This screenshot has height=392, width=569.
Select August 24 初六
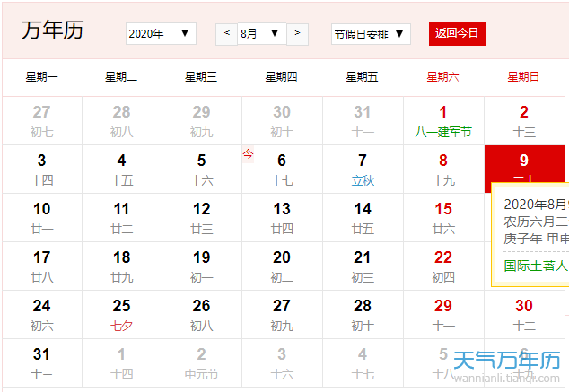42,315
